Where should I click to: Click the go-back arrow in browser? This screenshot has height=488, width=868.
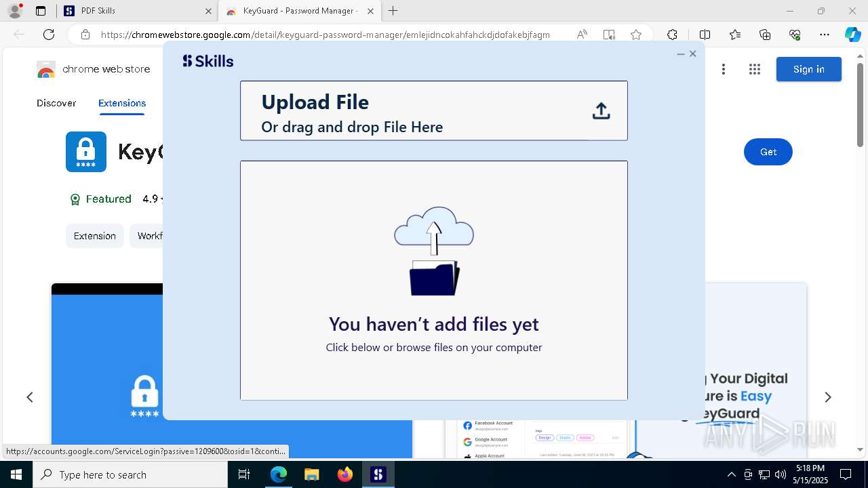[19, 35]
